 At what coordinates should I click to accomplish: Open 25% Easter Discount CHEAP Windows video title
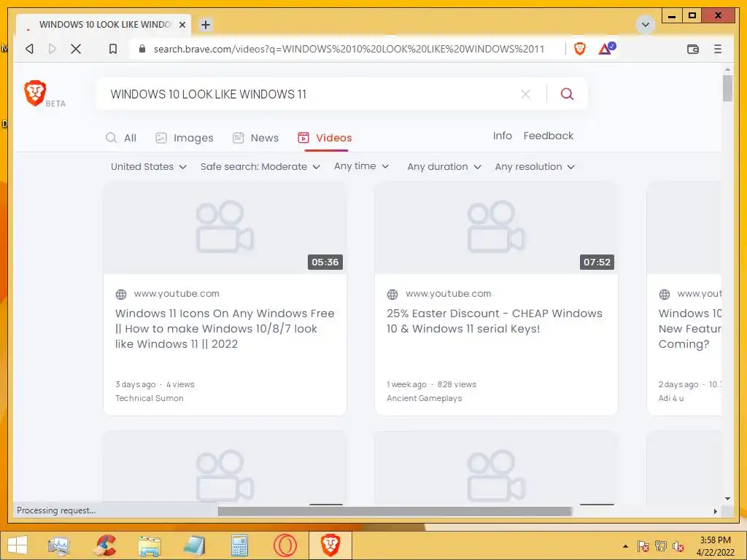click(495, 321)
